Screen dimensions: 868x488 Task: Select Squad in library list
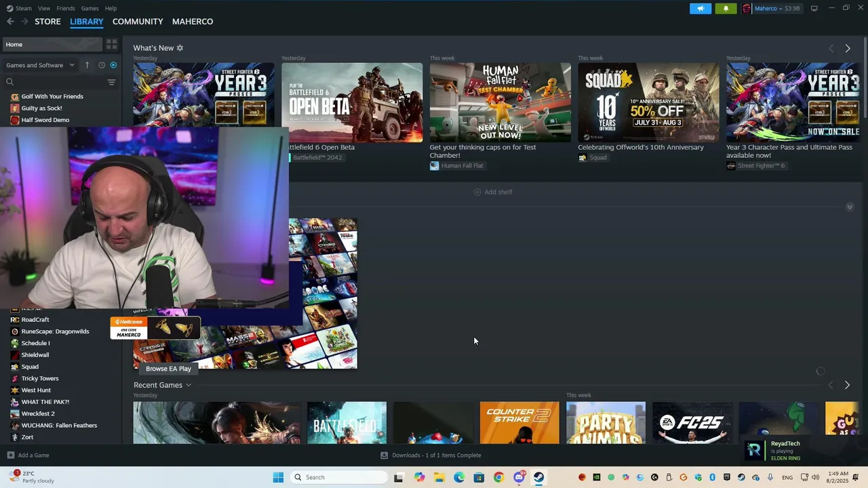point(30,367)
